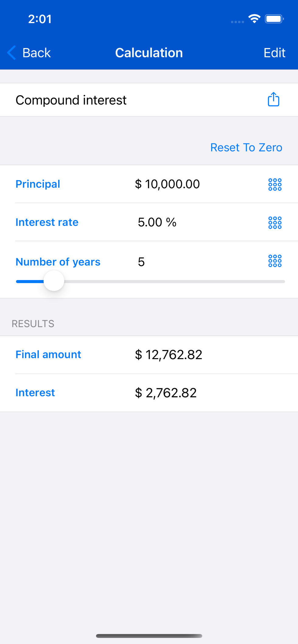Tap the Number of years value
Viewport: 298px width, 644px height.
[x=141, y=262]
